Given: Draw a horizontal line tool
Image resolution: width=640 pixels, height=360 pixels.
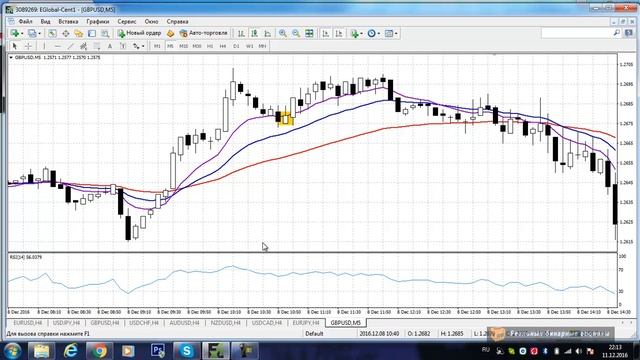Looking at the screenshot, I should pyautogui.click(x=58, y=46).
